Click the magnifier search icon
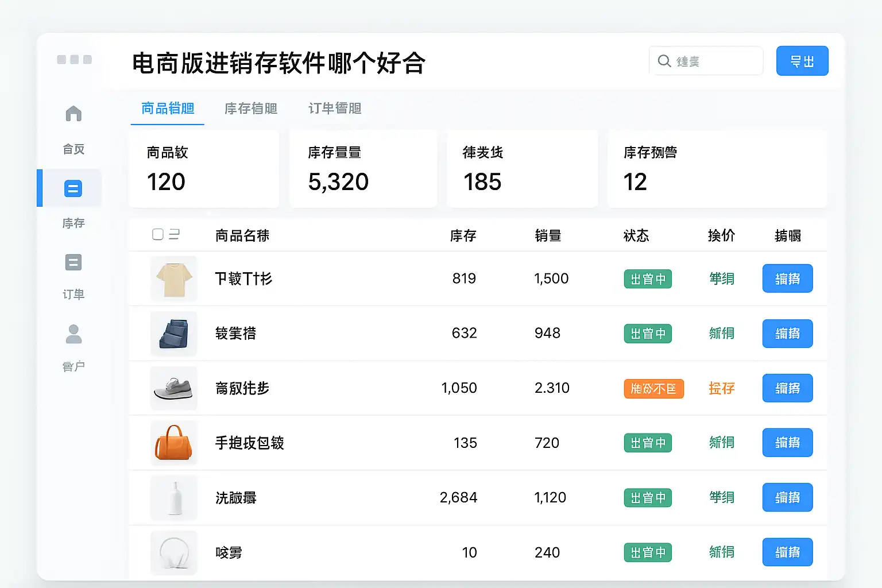 coord(664,61)
